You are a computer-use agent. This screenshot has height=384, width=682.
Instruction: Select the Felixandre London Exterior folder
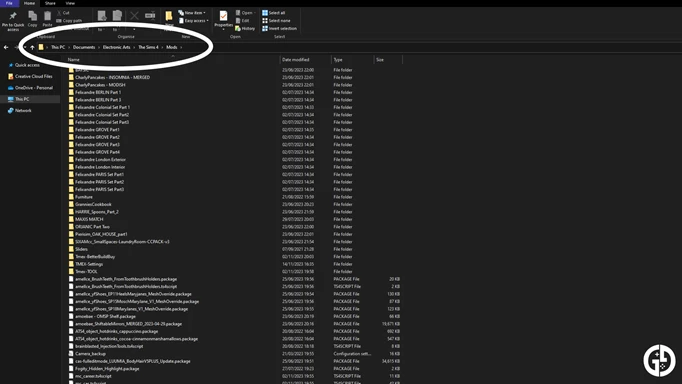(100, 160)
